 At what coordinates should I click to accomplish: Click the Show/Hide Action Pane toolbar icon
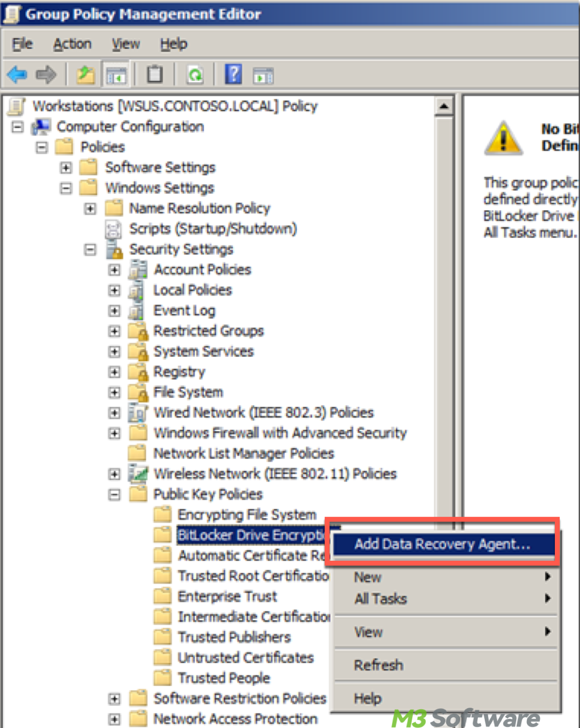click(263, 76)
